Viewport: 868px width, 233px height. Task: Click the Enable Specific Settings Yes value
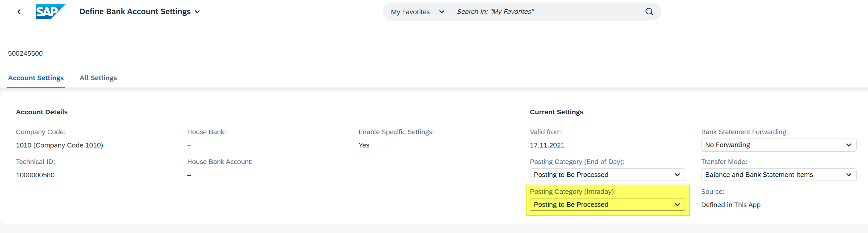point(364,145)
